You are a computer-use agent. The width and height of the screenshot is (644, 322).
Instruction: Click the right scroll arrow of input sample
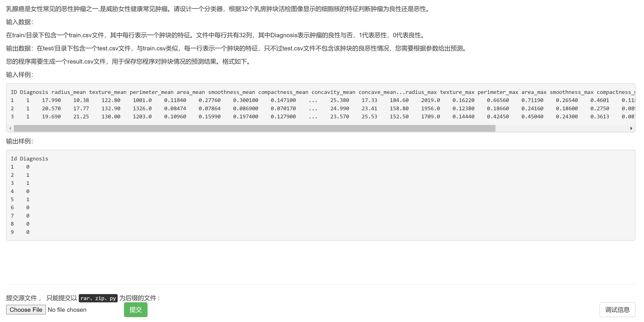click(x=631, y=128)
